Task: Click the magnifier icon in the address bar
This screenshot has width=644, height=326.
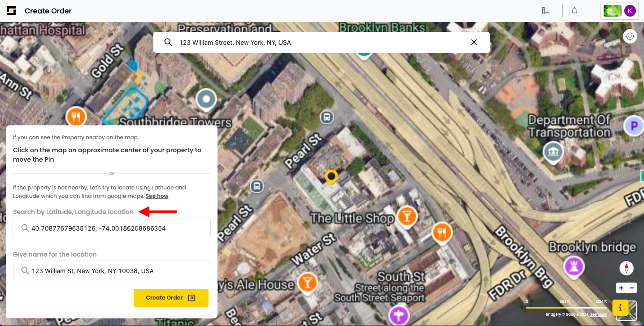Action: coord(168,42)
